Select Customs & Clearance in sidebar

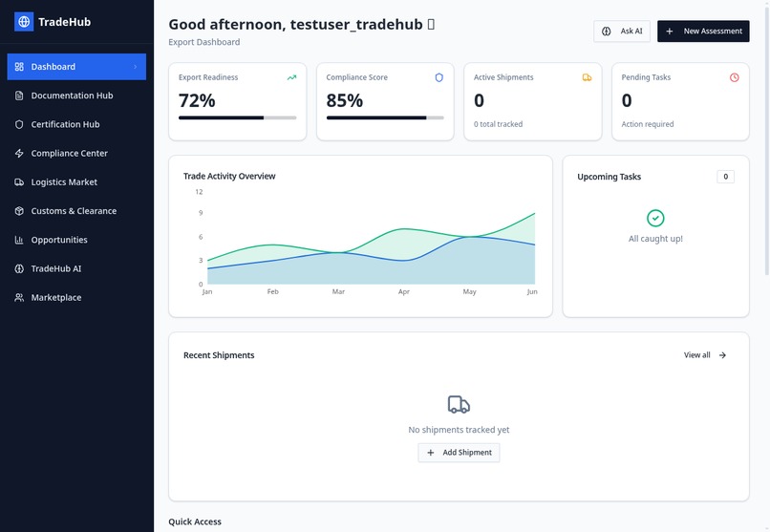coord(76,211)
